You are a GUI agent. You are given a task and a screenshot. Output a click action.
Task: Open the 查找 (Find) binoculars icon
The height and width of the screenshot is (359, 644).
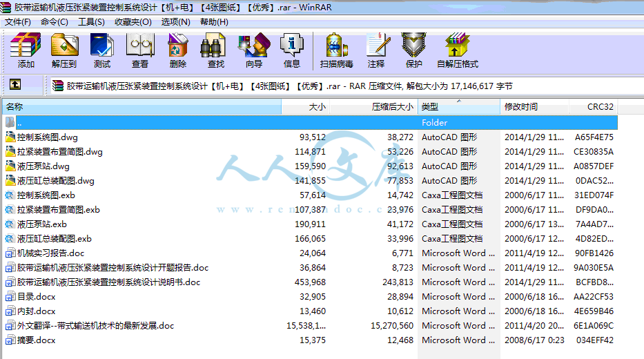213,45
